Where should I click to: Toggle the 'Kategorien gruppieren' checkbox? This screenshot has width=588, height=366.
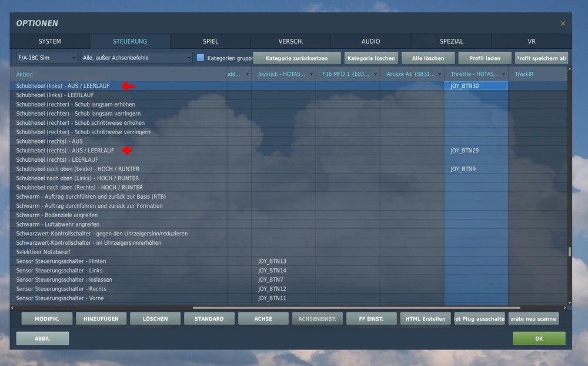201,58
